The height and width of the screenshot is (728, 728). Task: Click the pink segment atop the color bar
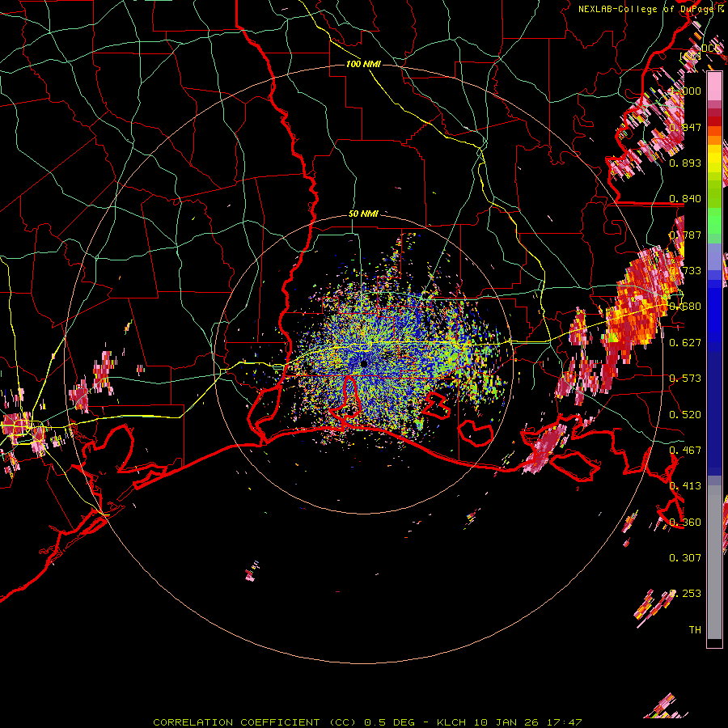click(x=714, y=87)
